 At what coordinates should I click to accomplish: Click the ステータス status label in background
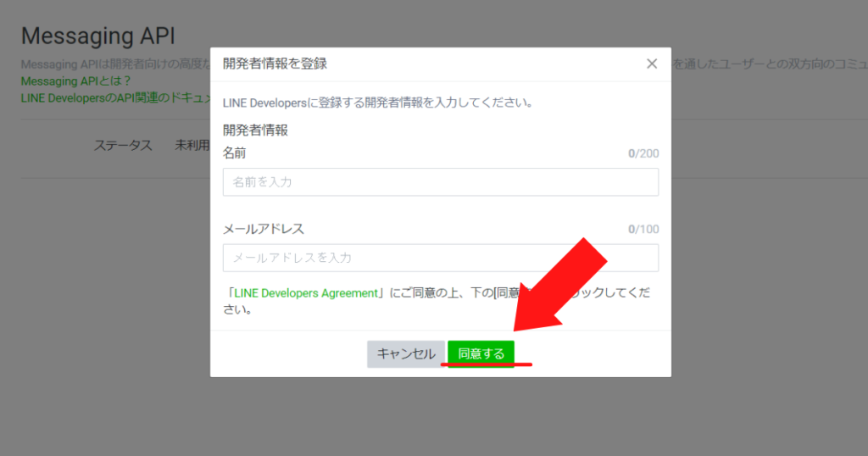coord(123,146)
